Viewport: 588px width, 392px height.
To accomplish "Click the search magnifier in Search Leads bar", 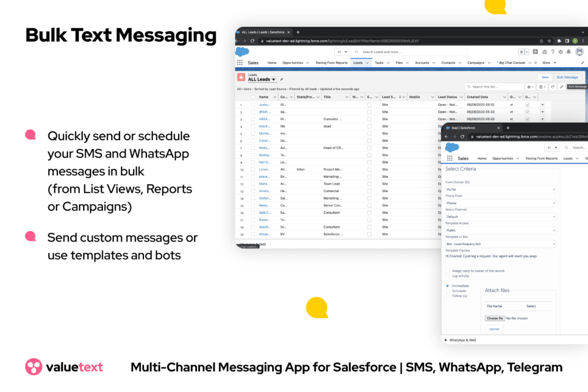I will (x=357, y=52).
